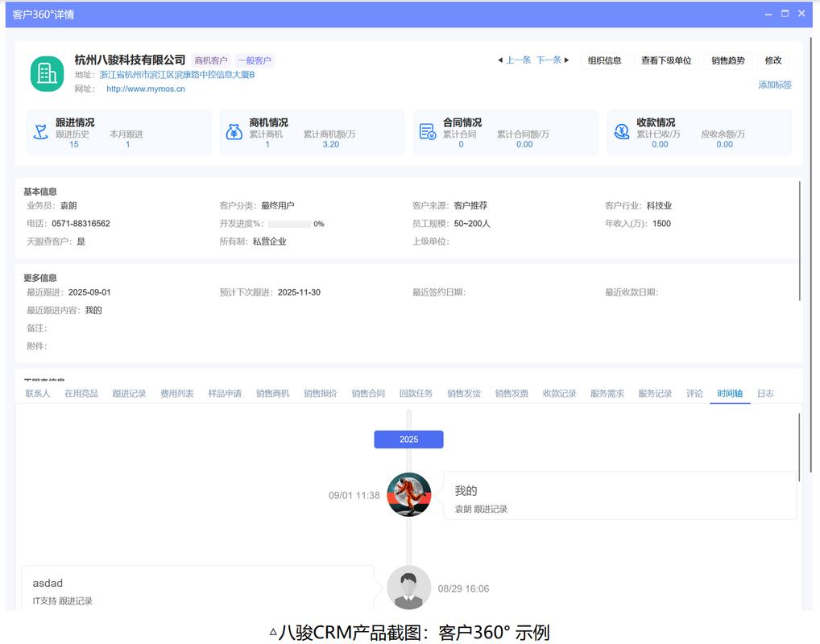Click the astronaut avatar on the timeline
Image resolution: width=820 pixels, height=644 pixels.
(409, 494)
